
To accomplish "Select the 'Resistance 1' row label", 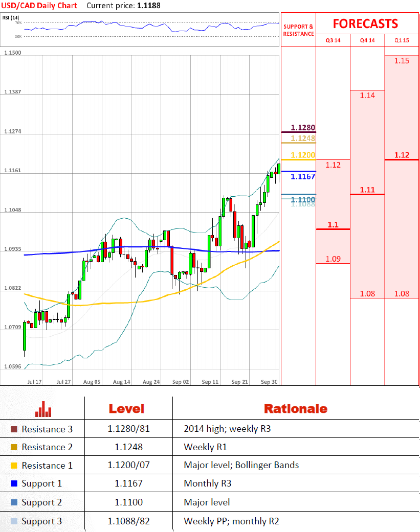I will pyautogui.click(x=47, y=466).
